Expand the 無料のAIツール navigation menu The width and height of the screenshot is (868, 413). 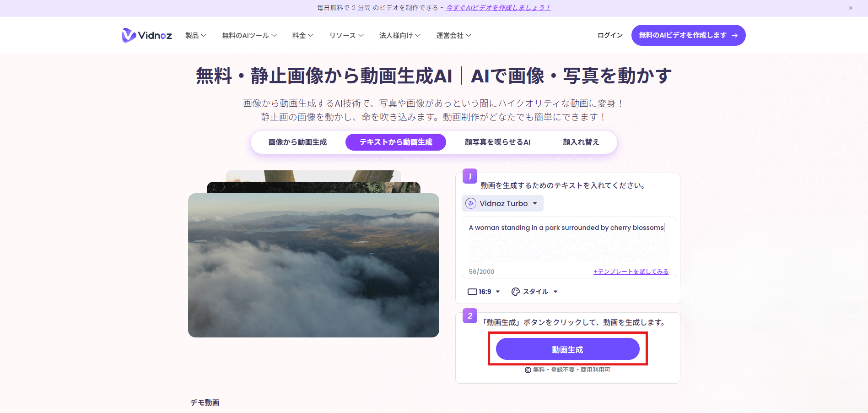(x=249, y=35)
